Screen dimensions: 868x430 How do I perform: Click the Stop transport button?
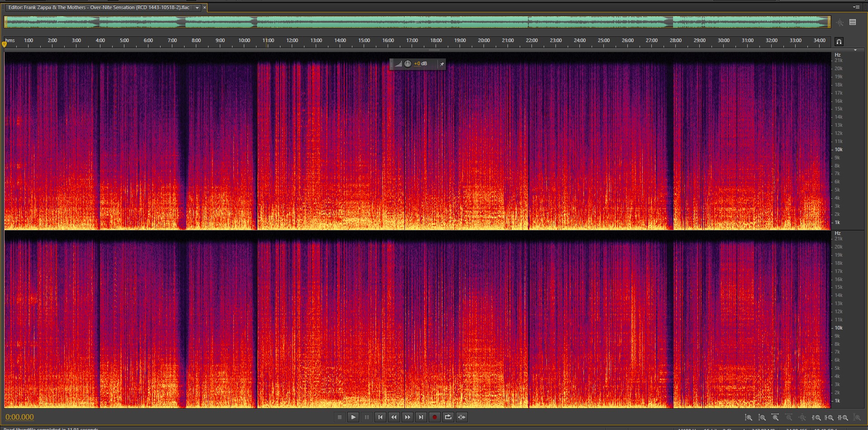coord(340,417)
